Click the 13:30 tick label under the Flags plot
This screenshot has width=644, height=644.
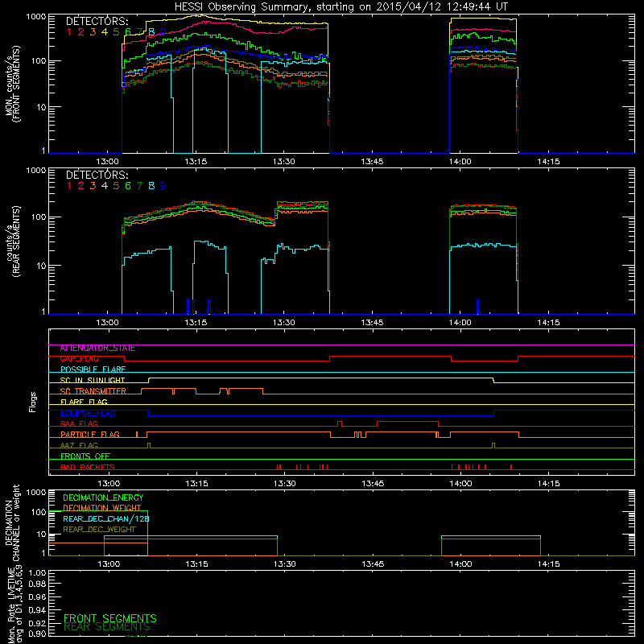pyautogui.click(x=284, y=484)
